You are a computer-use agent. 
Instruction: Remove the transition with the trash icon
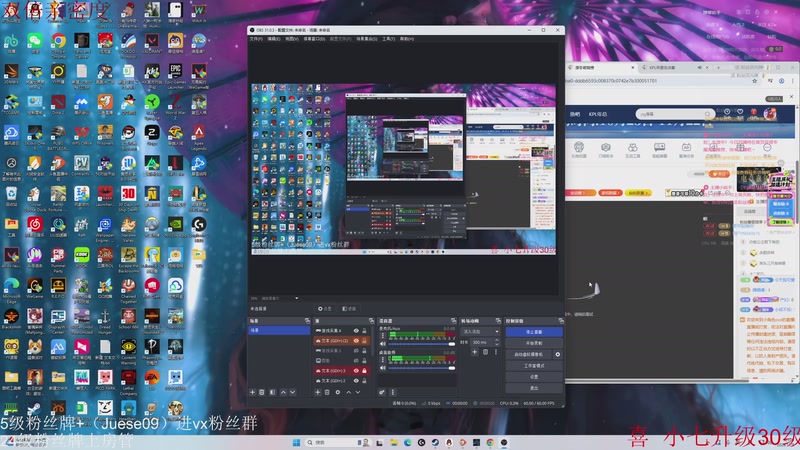(x=485, y=352)
